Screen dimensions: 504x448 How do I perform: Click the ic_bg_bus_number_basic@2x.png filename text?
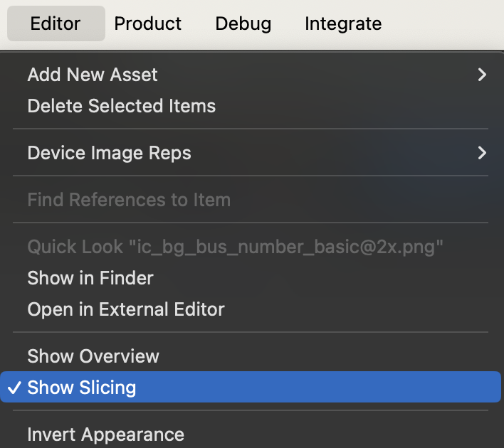coord(285,247)
